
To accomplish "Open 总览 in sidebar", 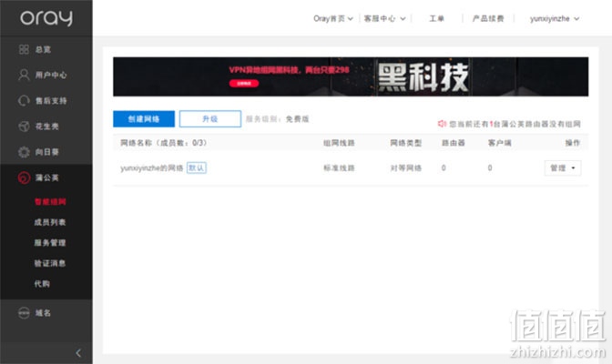I will click(x=43, y=49).
